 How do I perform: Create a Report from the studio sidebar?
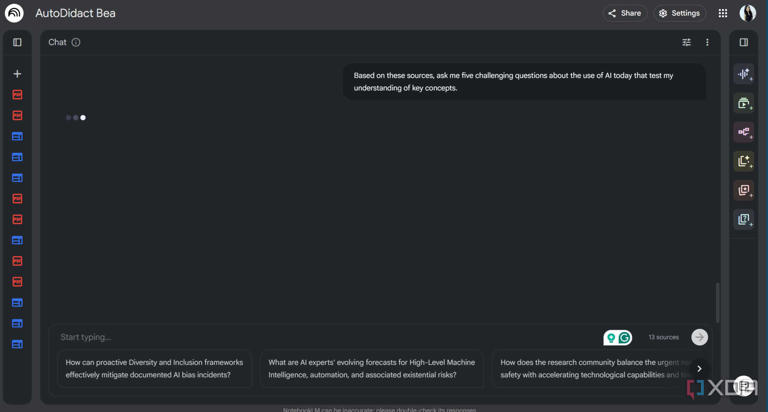click(x=744, y=161)
